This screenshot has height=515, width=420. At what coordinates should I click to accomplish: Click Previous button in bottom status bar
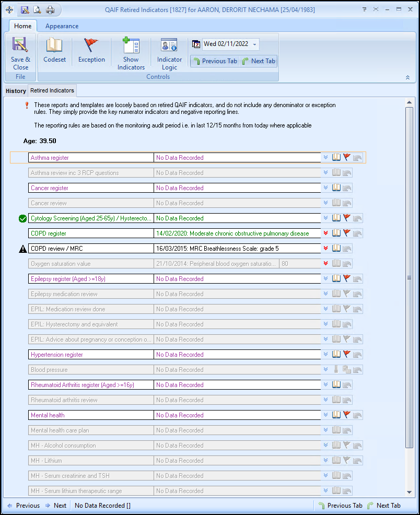(x=23, y=506)
